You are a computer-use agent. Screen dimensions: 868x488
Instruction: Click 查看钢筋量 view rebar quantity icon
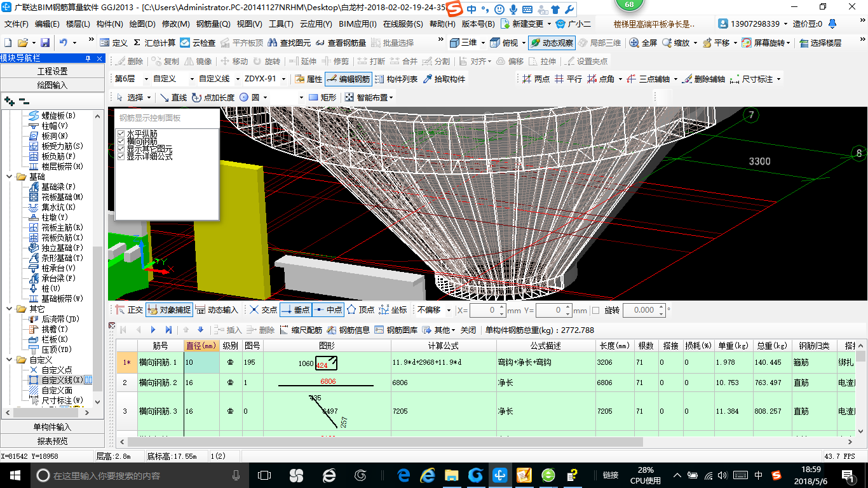341,43
